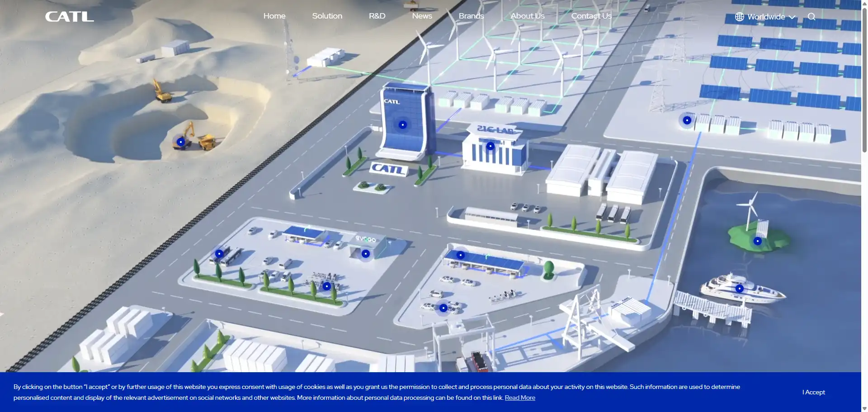Viewport: 868px width, 412px height.
Task: Go to the Contact Us page
Action: 591,16
